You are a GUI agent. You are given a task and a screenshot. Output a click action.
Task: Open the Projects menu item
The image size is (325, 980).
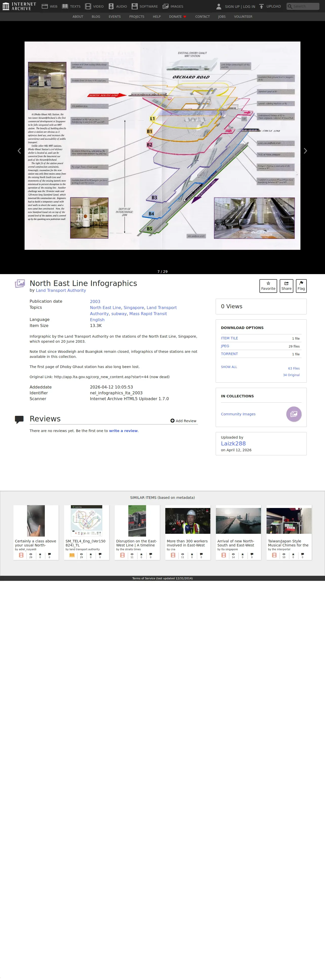(137, 17)
